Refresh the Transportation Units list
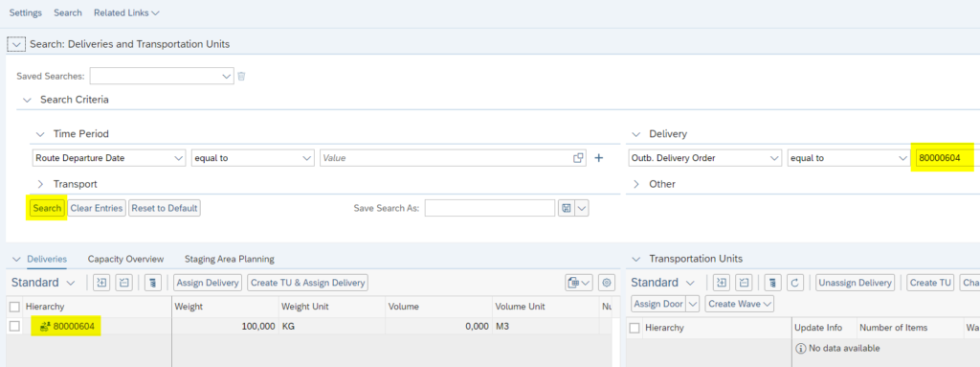The width and height of the screenshot is (980, 367). click(x=794, y=283)
